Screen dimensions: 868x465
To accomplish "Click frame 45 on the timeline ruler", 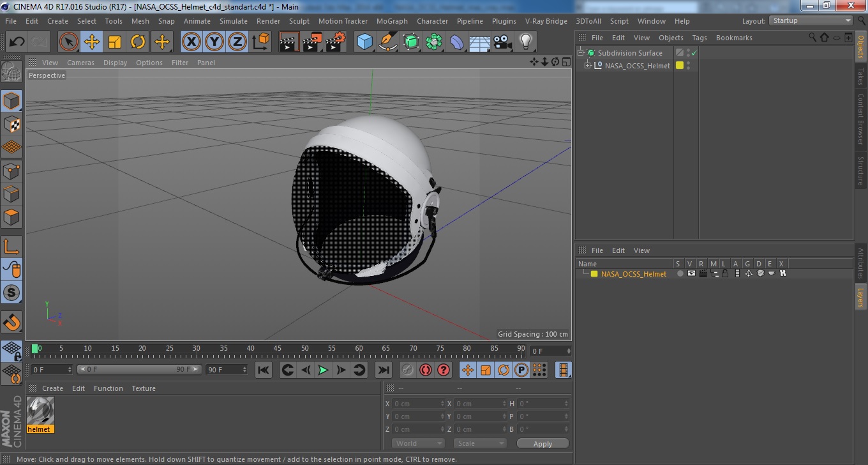I will [x=278, y=349].
